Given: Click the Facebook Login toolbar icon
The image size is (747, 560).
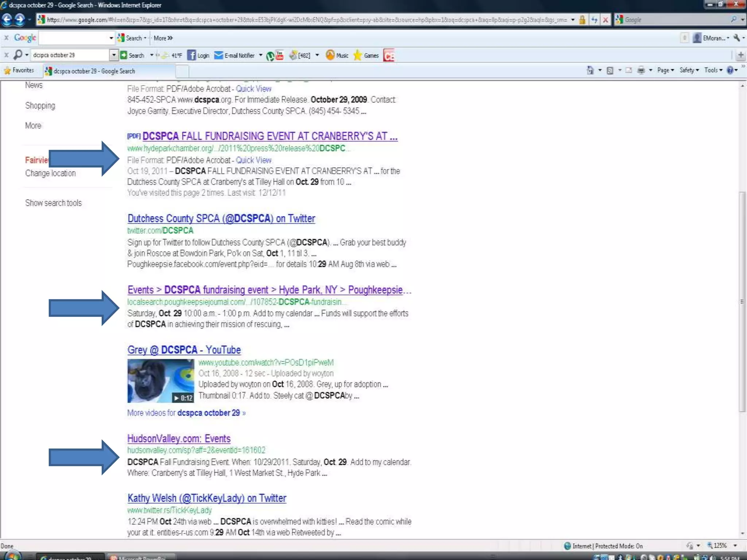Looking at the screenshot, I should pyautogui.click(x=192, y=55).
